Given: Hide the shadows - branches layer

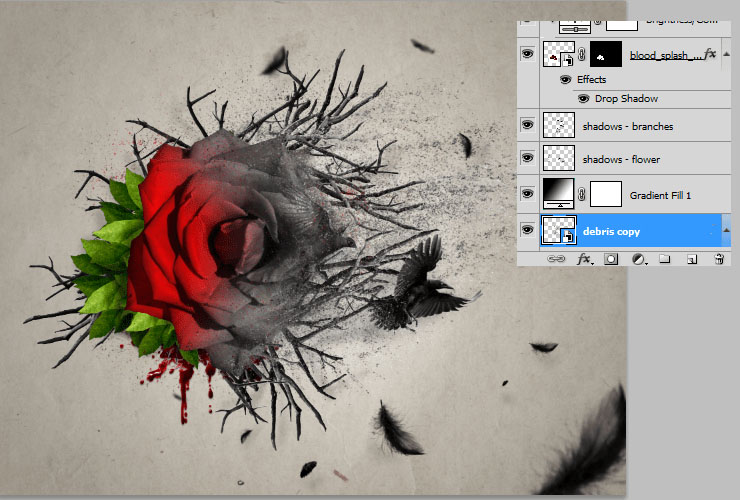Looking at the screenshot, I should tap(527, 126).
